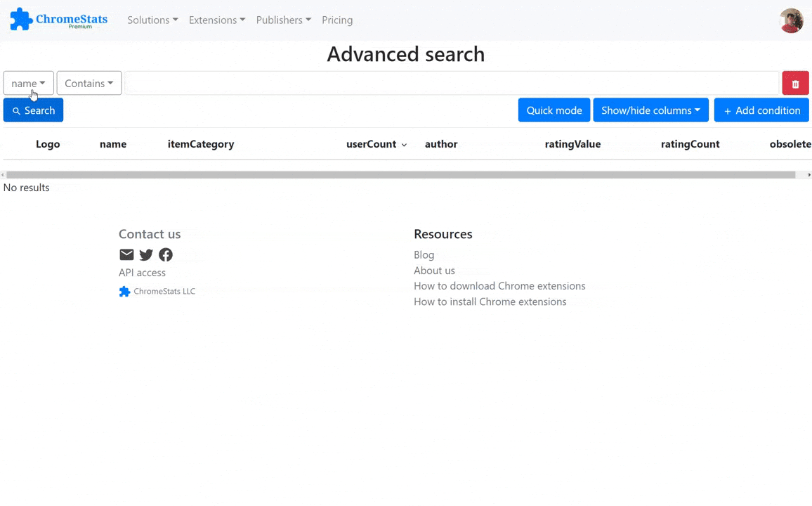Click the email contact icon
This screenshot has height=506, width=812.
(126, 254)
